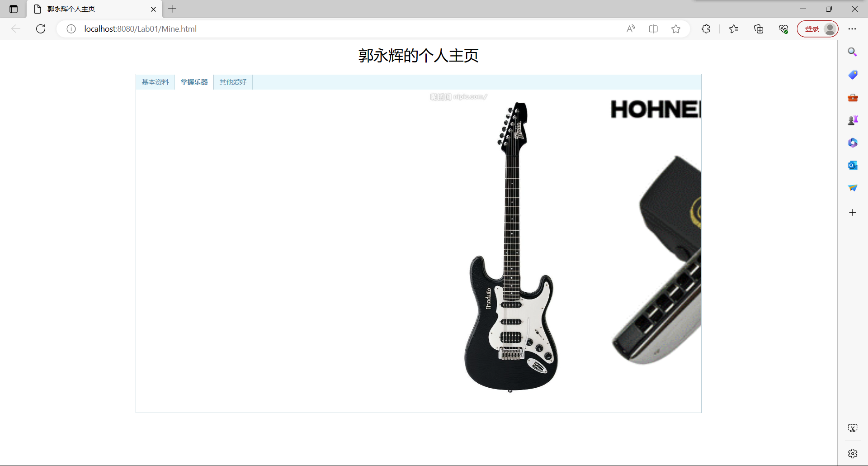Open the Extensions puzzle icon
Viewport: 868px width, 466px height.
pos(706,29)
